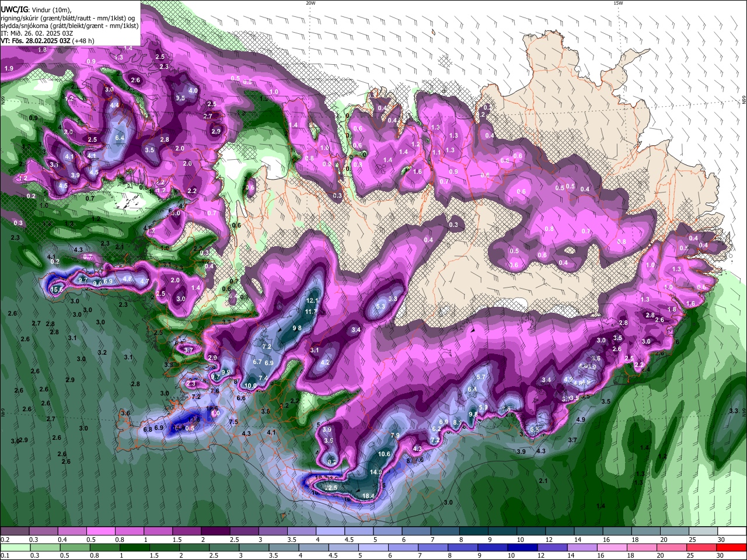Click the UWC/IG title label
747x560 pixels.
coord(13,10)
